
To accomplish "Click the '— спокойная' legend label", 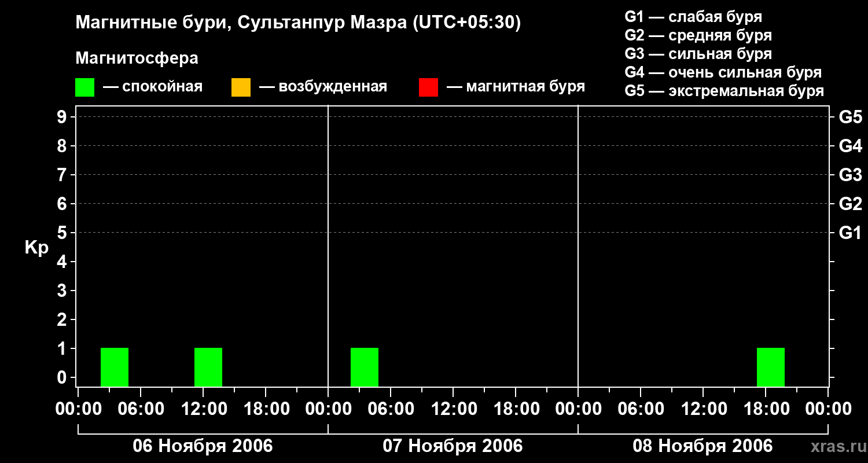I will point(153,87).
